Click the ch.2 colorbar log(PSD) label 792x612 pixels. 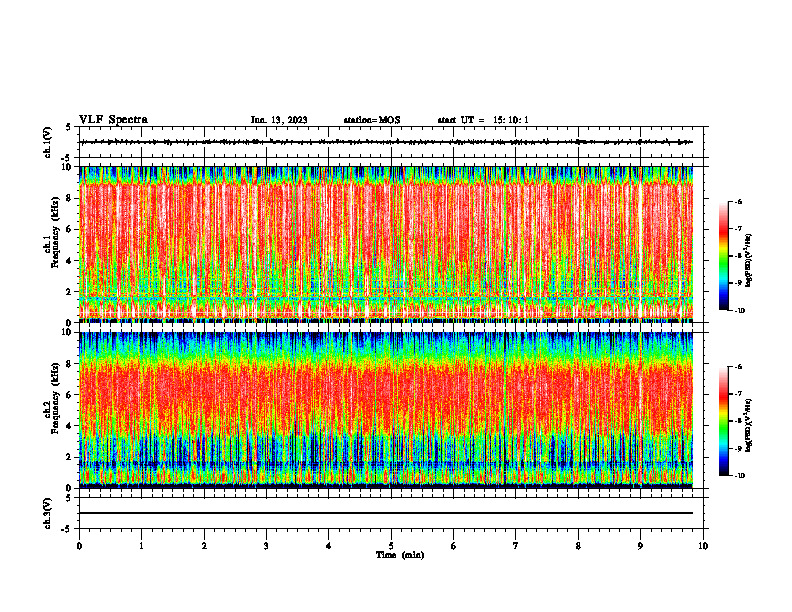(749, 425)
